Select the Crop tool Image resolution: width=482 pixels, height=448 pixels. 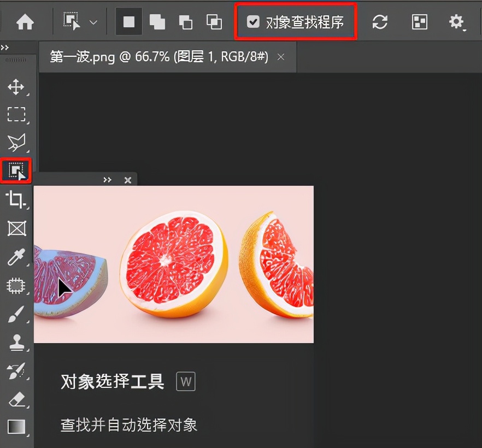tap(16, 200)
